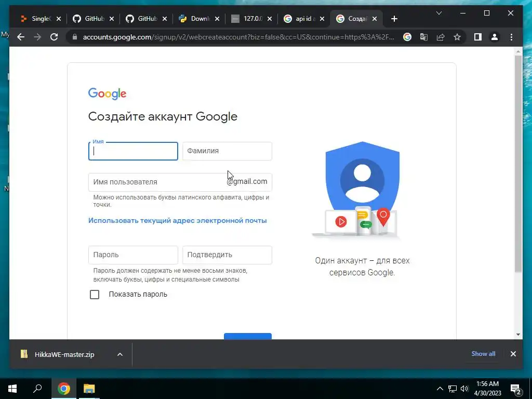Close the 127.0.0 tab
The height and width of the screenshot is (399, 532).
(270, 19)
